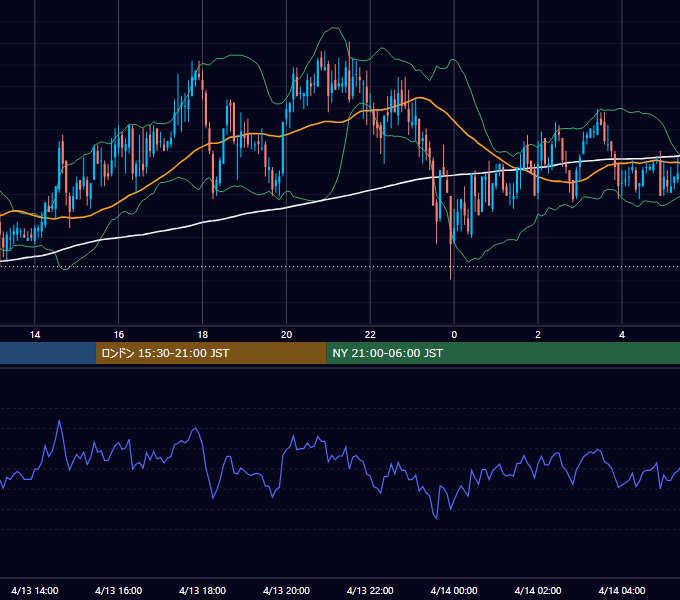Click the 4 hour axis label
The image size is (680, 600).
622,335
